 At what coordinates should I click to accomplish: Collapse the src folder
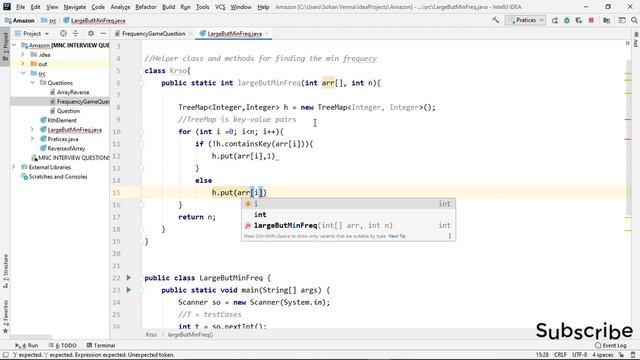23,73
